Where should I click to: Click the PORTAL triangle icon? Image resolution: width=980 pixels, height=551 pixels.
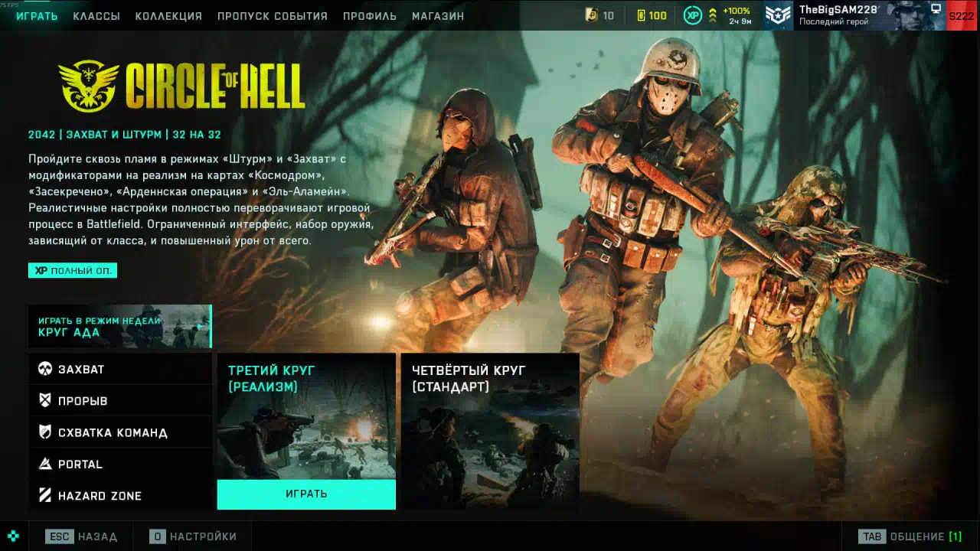[x=45, y=464]
